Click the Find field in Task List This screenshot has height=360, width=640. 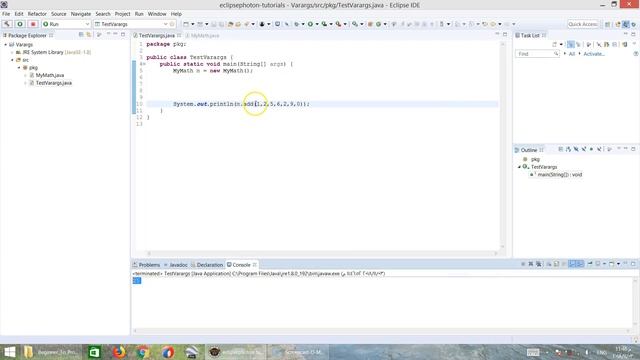coord(537,54)
